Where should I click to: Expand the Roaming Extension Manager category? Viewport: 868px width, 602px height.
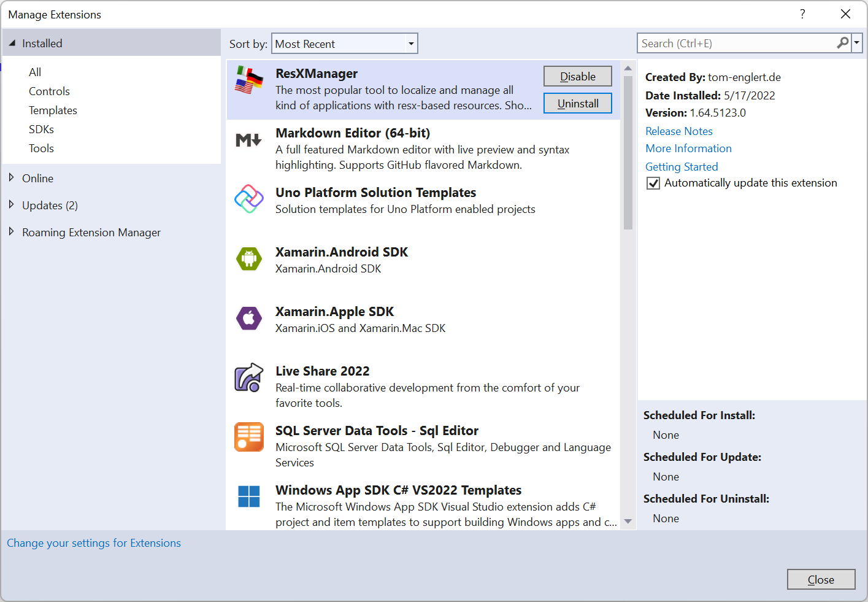(x=12, y=232)
